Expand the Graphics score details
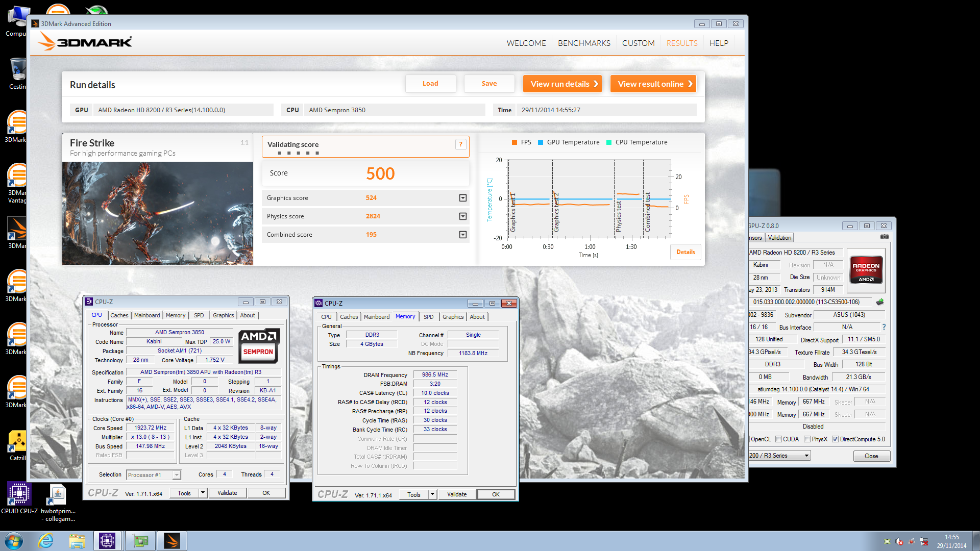Screen dimensions: 980x551 pos(463,198)
